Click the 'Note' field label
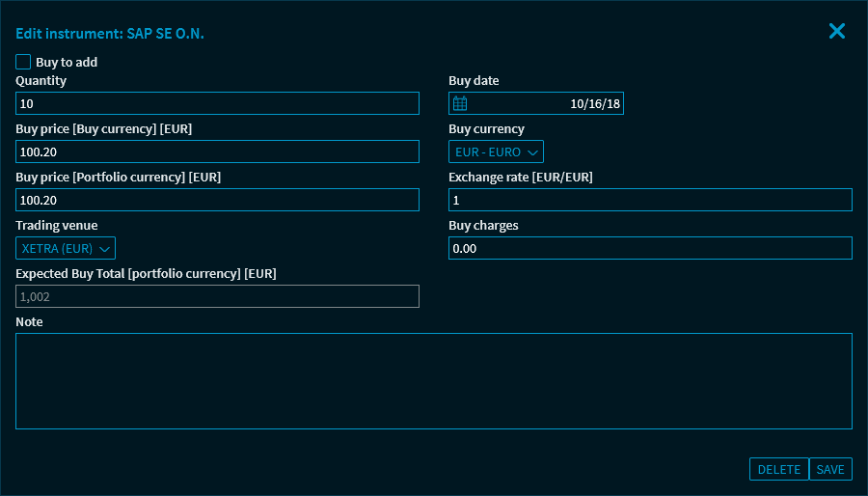 point(29,321)
